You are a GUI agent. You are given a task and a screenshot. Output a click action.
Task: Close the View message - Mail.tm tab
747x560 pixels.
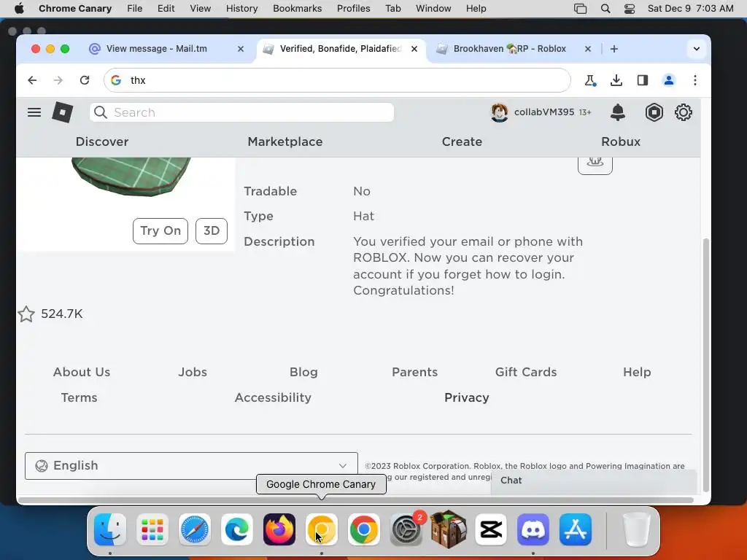241,49
